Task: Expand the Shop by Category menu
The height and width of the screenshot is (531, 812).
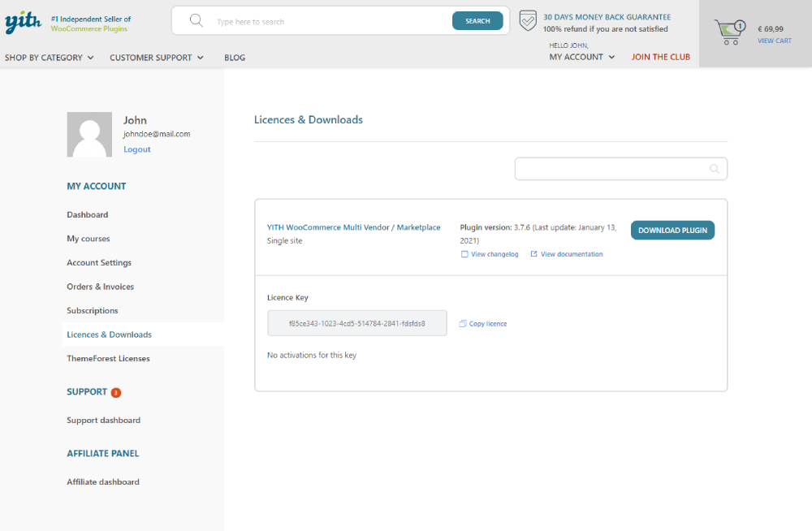Action: point(50,58)
